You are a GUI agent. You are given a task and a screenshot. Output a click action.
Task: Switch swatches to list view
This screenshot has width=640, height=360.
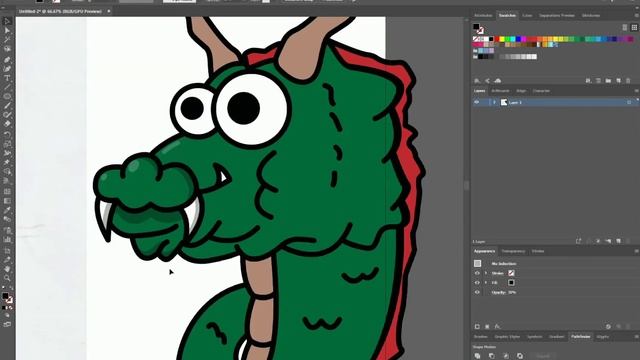[624, 27]
